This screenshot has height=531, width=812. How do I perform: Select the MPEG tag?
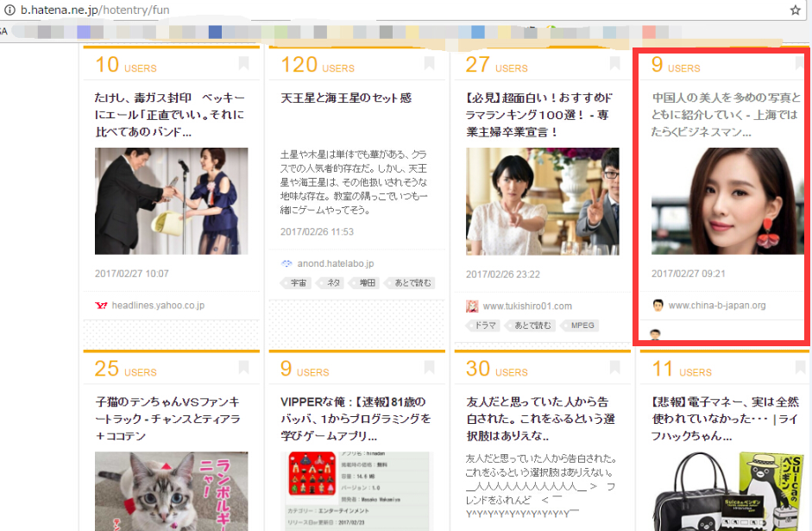tap(581, 326)
